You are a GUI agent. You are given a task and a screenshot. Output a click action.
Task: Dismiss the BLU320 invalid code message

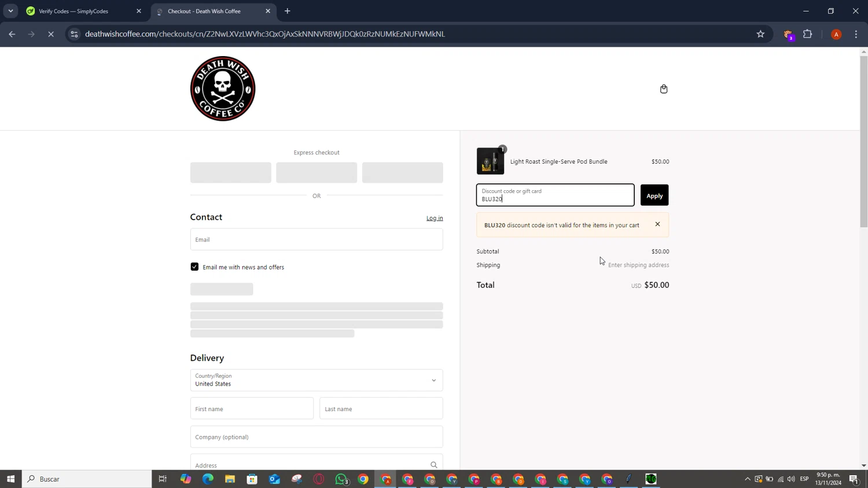point(657,224)
